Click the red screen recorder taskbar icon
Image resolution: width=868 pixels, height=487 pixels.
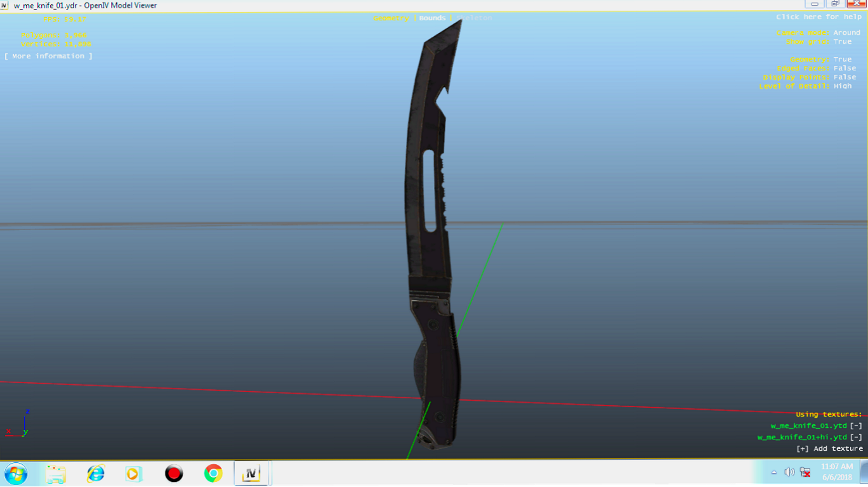coord(174,474)
